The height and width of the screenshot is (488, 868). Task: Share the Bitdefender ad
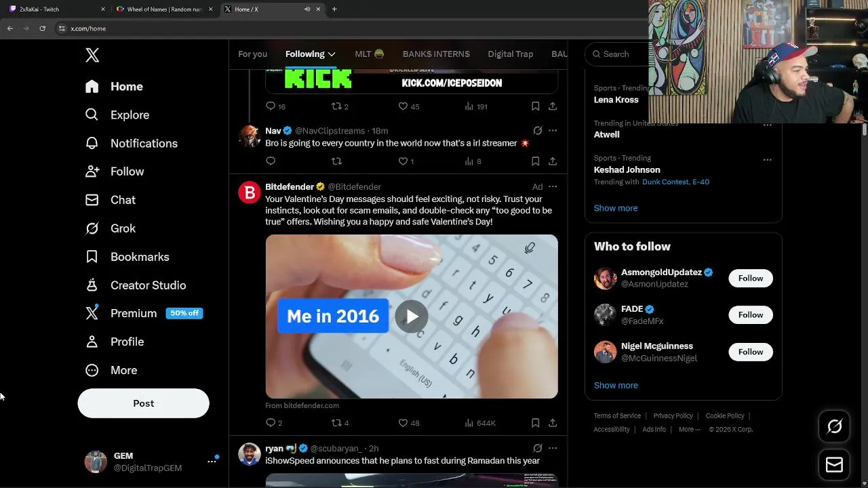click(x=553, y=423)
